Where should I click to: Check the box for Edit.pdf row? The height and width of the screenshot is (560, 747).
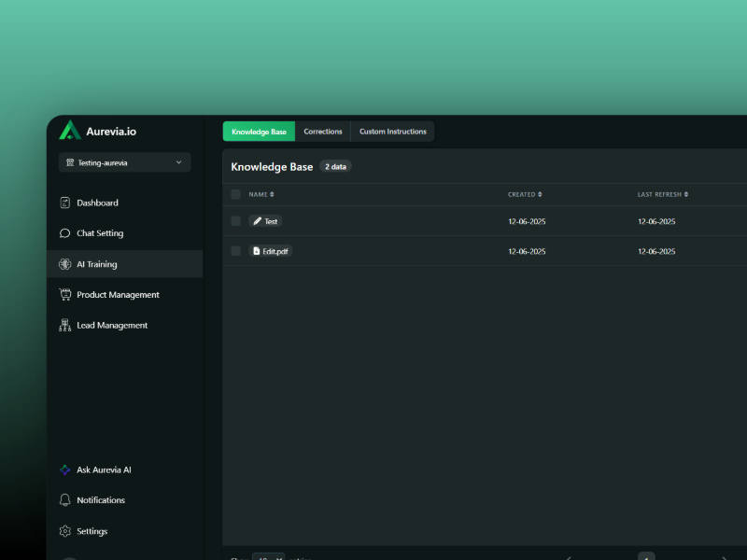236,251
